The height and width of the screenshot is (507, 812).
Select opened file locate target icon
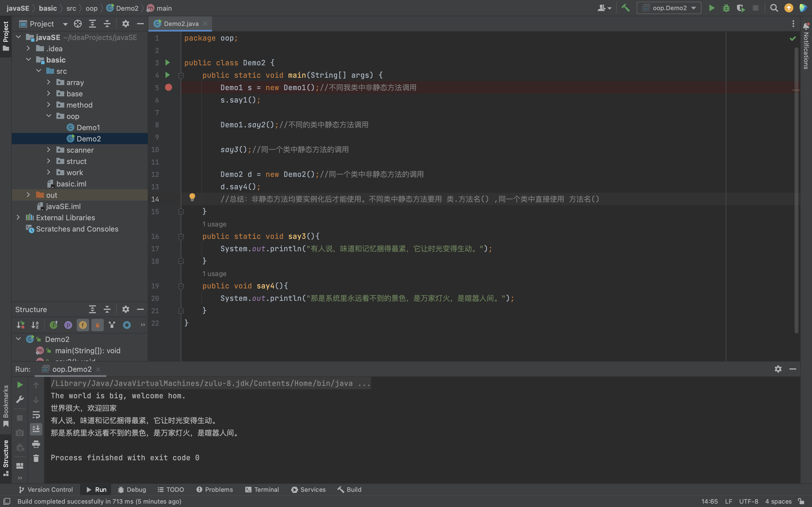click(78, 24)
